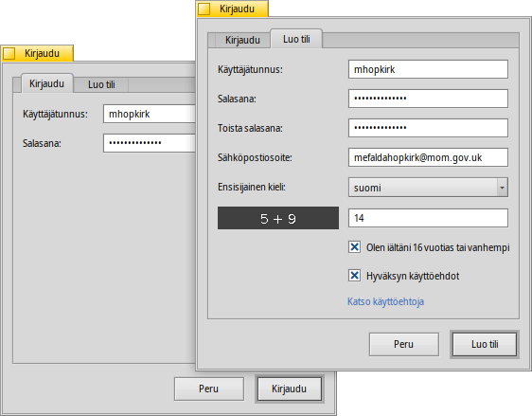
Task: Click the Kirjaudu button in back window
Action: [290, 389]
